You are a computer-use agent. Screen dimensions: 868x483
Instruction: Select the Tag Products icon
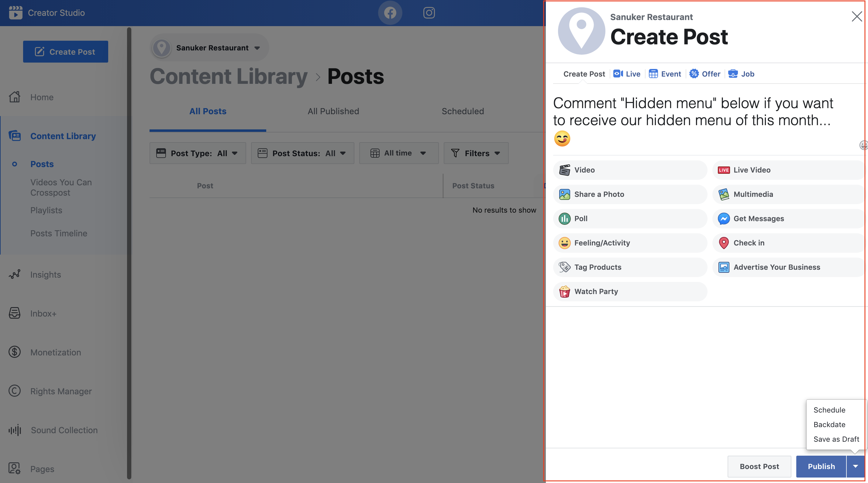click(564, 267)
